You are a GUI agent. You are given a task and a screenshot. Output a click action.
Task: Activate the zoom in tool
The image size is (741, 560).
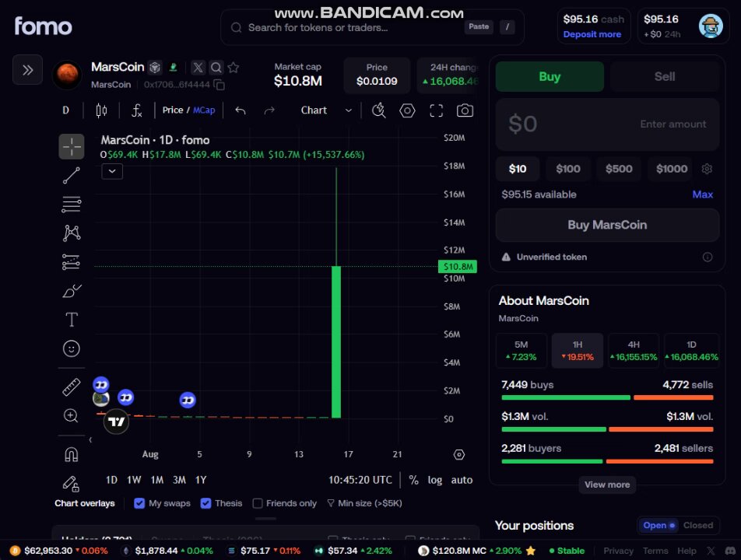71,416
